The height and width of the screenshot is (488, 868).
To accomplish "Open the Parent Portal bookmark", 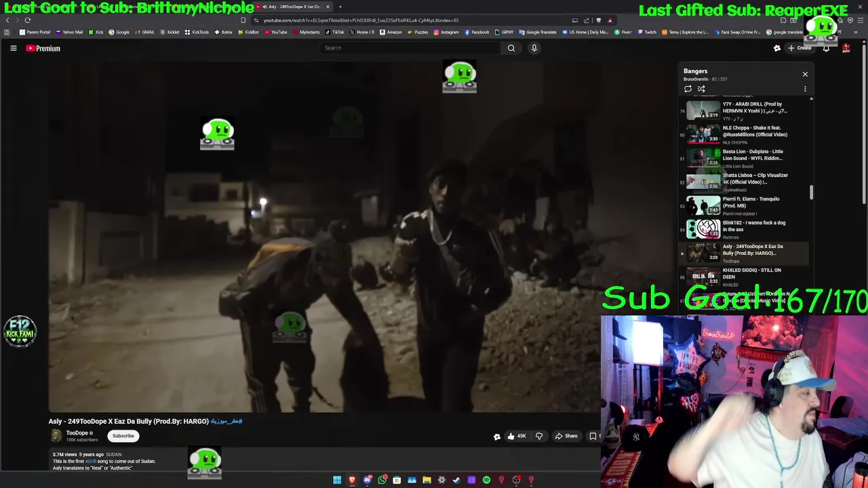I will (x=35, y=32).
